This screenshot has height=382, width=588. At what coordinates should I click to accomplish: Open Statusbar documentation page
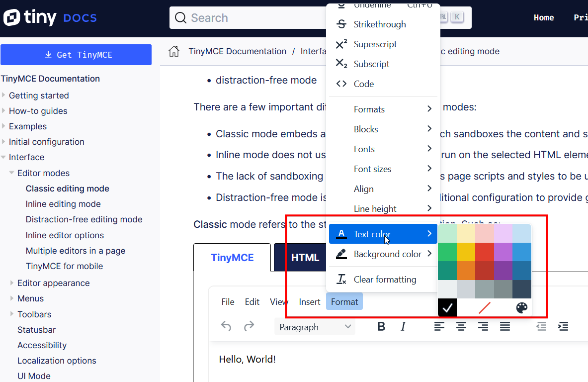pyautogui.click(x=36, y=330)
